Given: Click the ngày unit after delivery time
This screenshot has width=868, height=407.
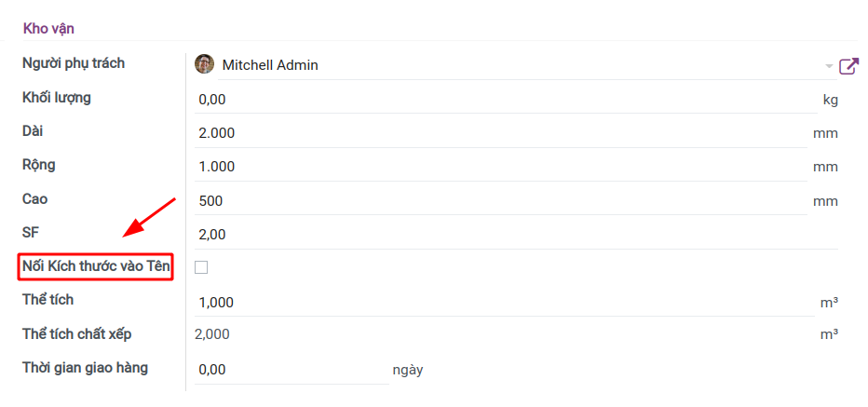Looking at the screenshot, I should coord(408,370).
